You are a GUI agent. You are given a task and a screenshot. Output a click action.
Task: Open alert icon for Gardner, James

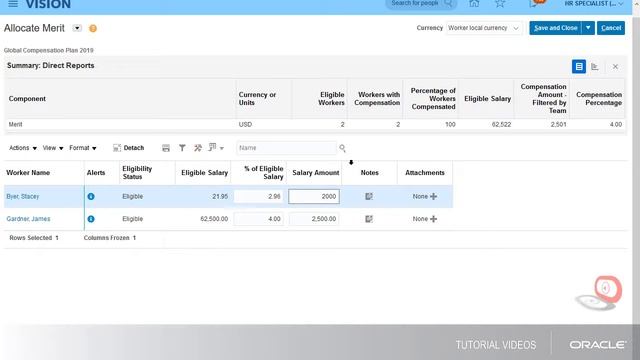(x=91, y=219)
